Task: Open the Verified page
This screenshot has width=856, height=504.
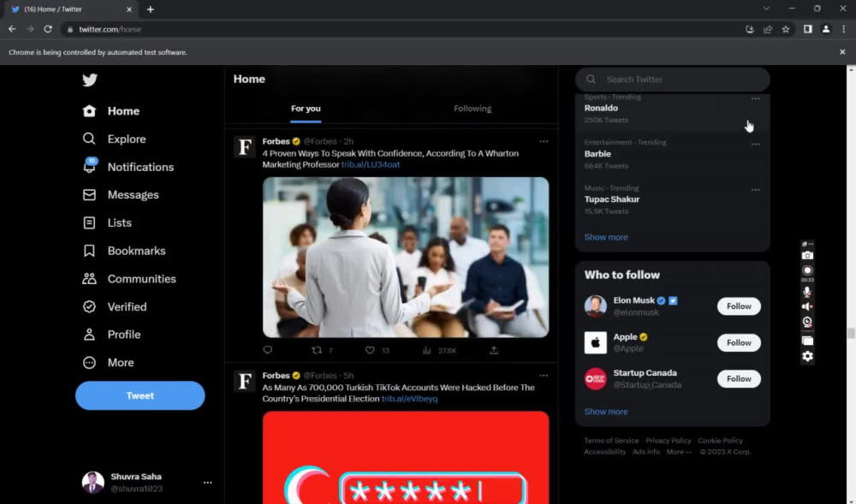Action: pyautogui.click(x=115, y=306)
